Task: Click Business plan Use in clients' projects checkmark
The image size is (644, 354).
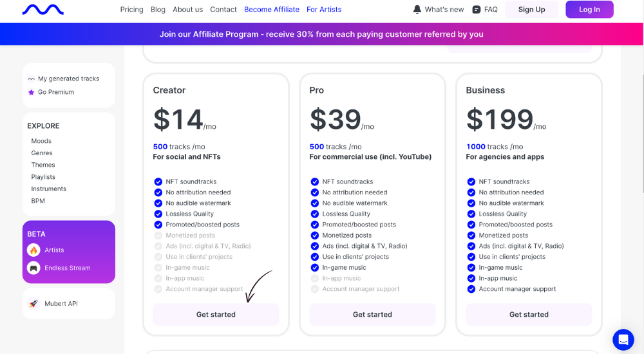Action: click(x=471, y=257)
